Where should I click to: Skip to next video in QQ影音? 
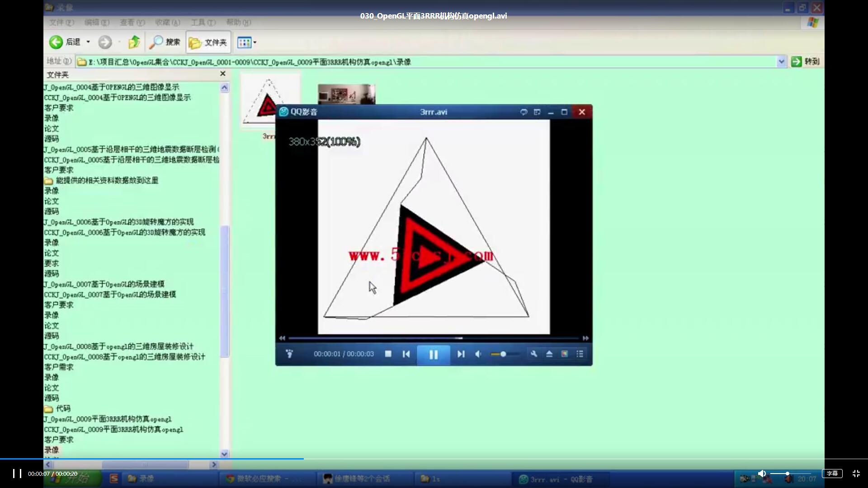[461, 354]
